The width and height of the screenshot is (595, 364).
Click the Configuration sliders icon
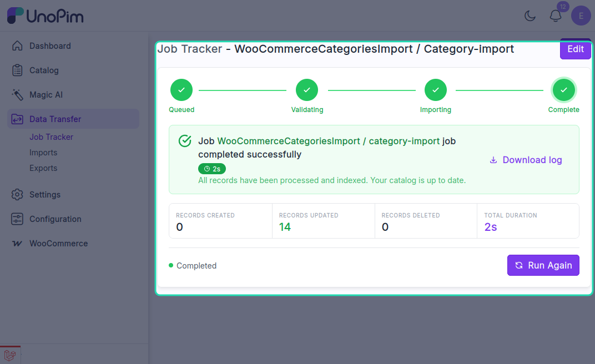click(17, 219)
